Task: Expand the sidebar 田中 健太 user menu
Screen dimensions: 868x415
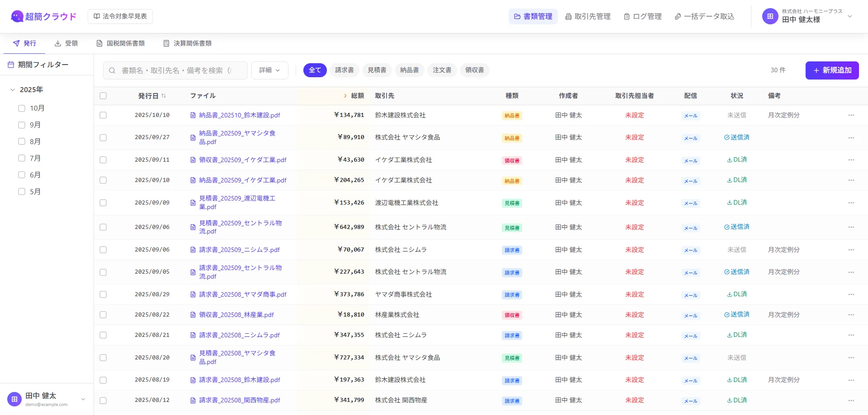Action: (83, 399)
